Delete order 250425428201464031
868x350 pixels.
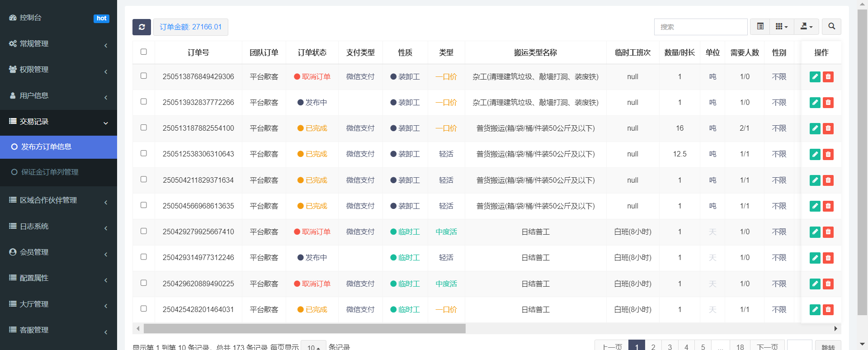(x=828, y=310)
